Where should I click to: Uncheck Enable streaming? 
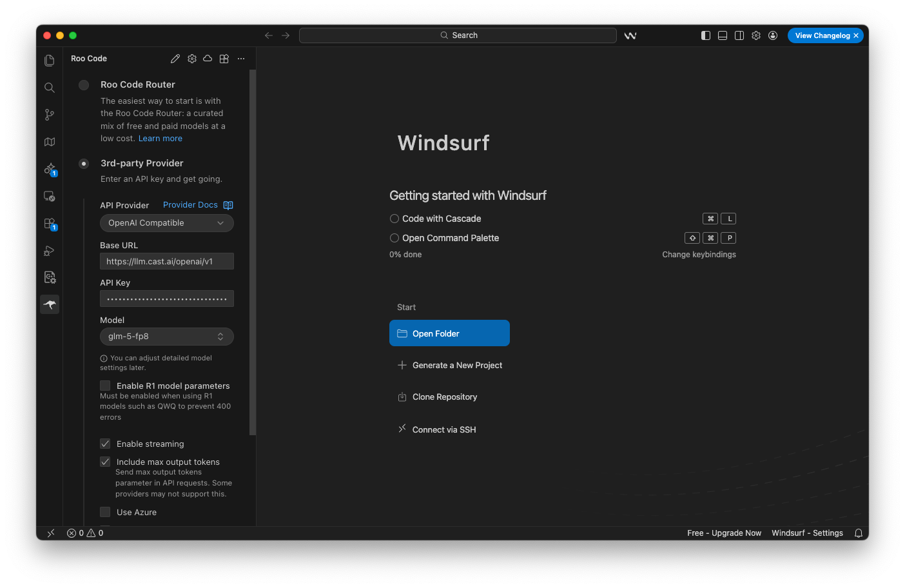[105, 444]
